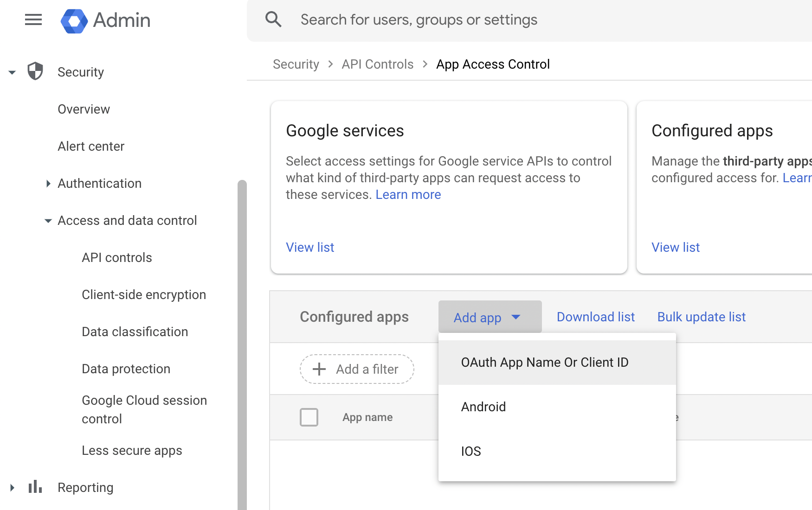The width and height of the screenshot is (812, 510).
Task: Open API controls in sidebar
Action: coord(117,258)
